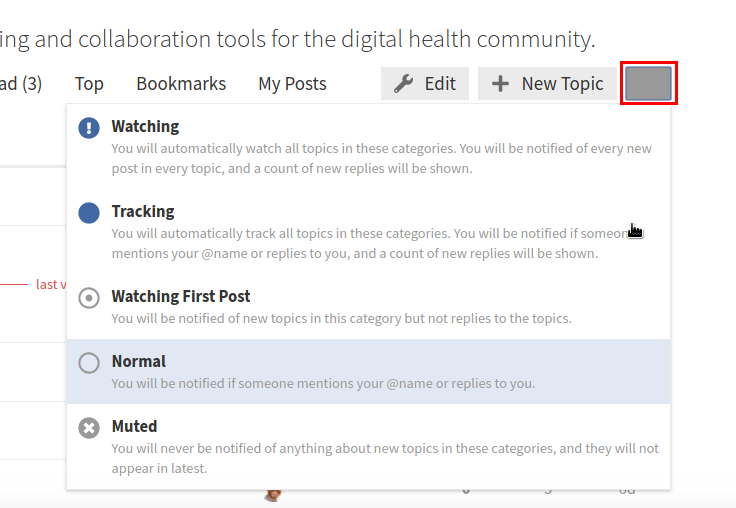Set notification level to Normal
Viewport: 736px width, 508px height.
click(138, 362)
